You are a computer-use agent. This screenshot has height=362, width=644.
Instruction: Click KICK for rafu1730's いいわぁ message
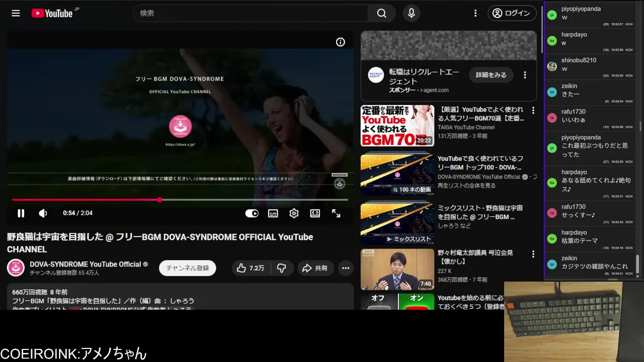point(629,127)
